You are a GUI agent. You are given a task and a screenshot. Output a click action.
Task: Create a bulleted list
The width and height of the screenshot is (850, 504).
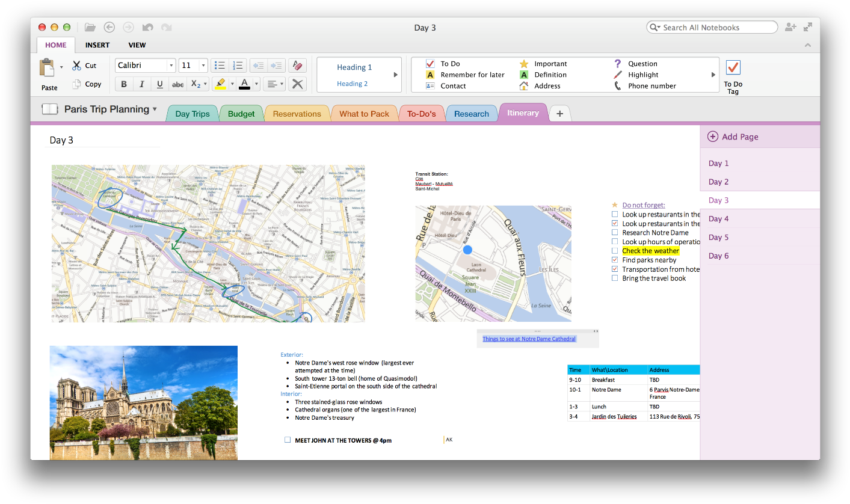pyautogui.click(x=219, y=65)
